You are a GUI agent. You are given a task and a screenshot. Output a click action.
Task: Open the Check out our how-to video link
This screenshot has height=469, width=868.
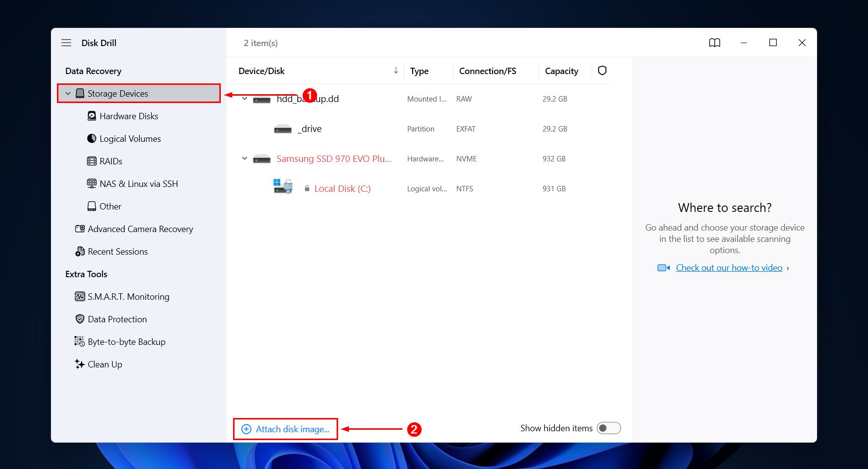tap(729, 267)
